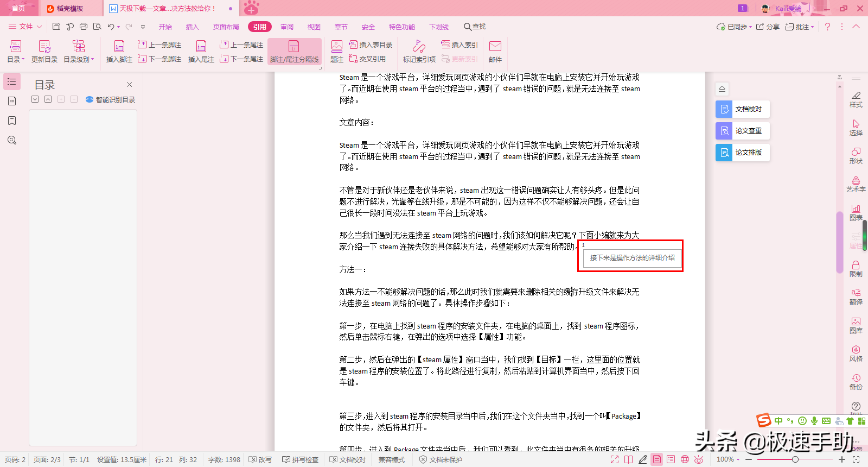Open 图表 chart in right sidebar

[856, 212]
